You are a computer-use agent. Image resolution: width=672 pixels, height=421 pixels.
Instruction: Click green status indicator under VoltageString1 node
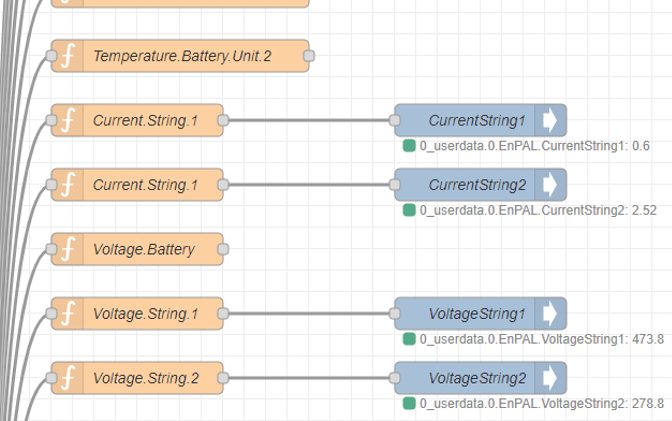coord(409,339)
